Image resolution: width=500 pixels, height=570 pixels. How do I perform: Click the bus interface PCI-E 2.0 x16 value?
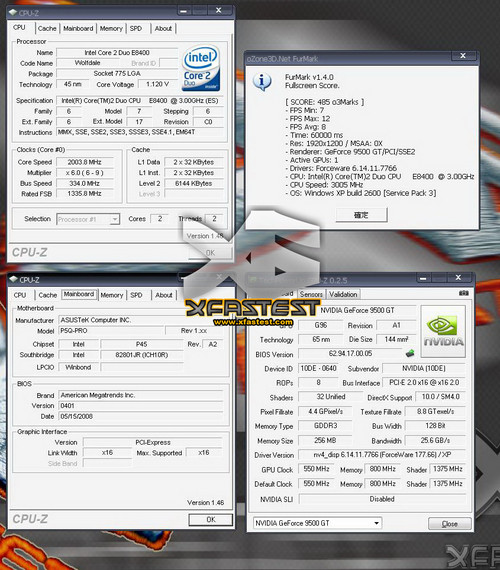coord(424,382)
